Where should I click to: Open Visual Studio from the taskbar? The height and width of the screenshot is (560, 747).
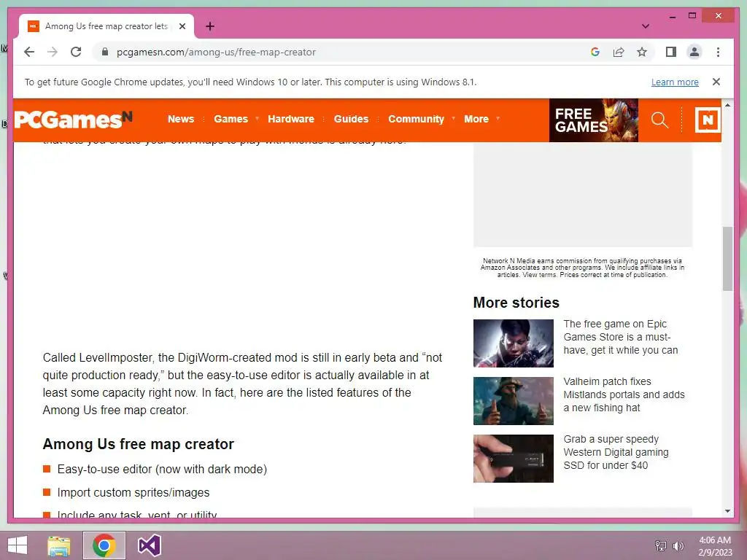pyautogui.click(x=149, y=545)
